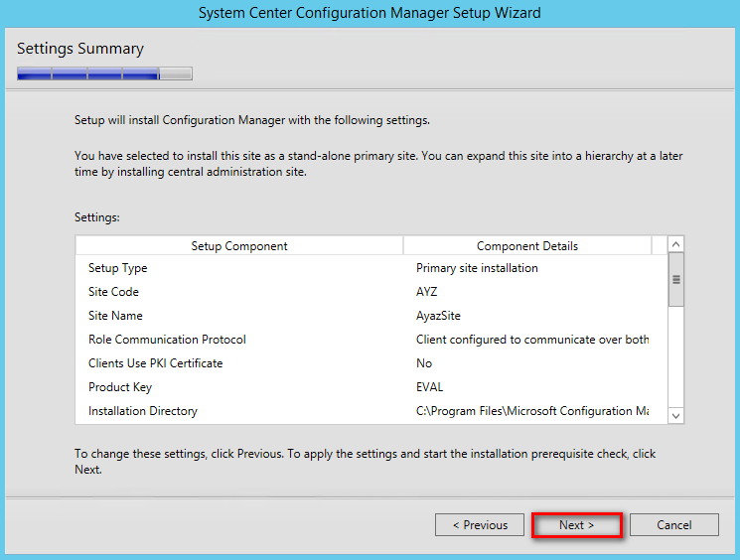Viewport: 740px width, 560px height.
Task: Cancel the setup wizard
Action: [673, 525]
